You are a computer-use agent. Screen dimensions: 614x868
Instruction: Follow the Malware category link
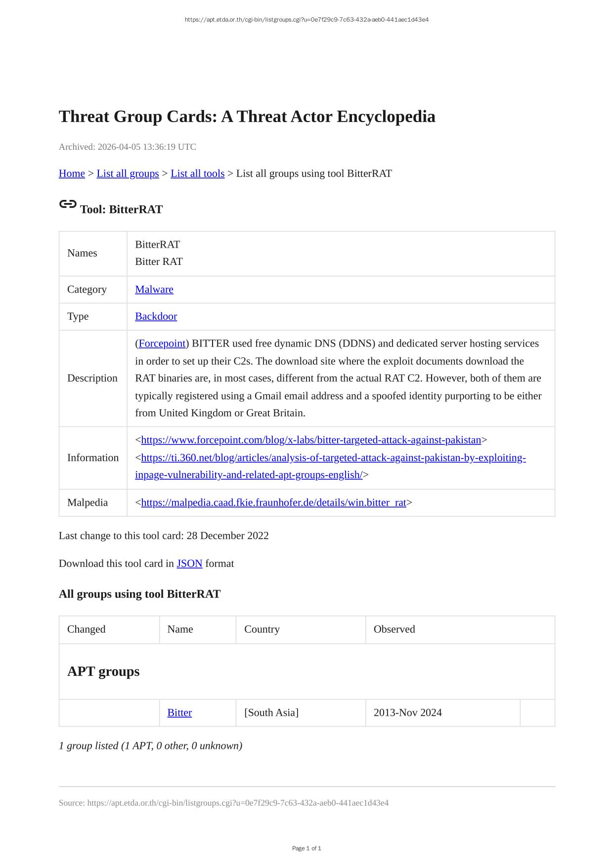point(154,290)
